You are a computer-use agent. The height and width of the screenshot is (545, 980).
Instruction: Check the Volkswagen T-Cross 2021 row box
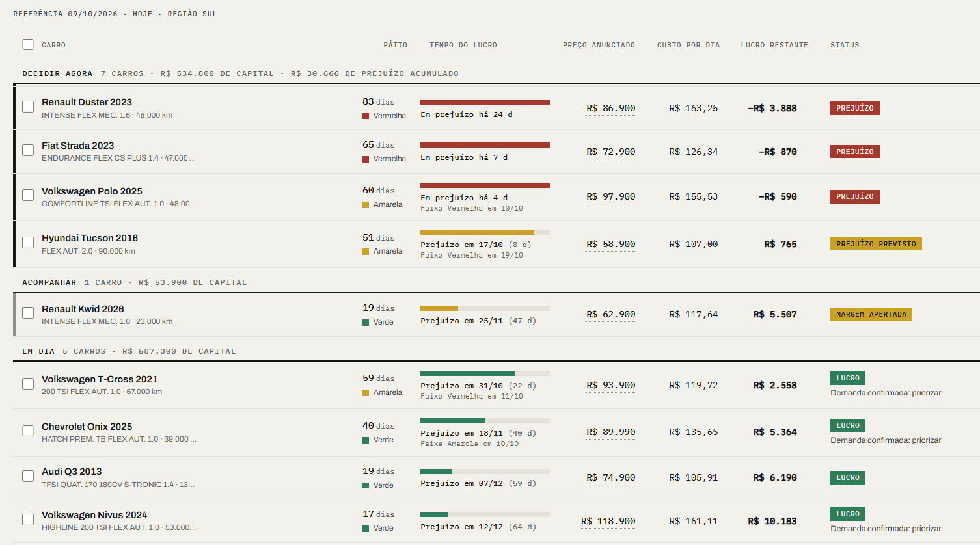pyautogui.click(x=28, y=384)
